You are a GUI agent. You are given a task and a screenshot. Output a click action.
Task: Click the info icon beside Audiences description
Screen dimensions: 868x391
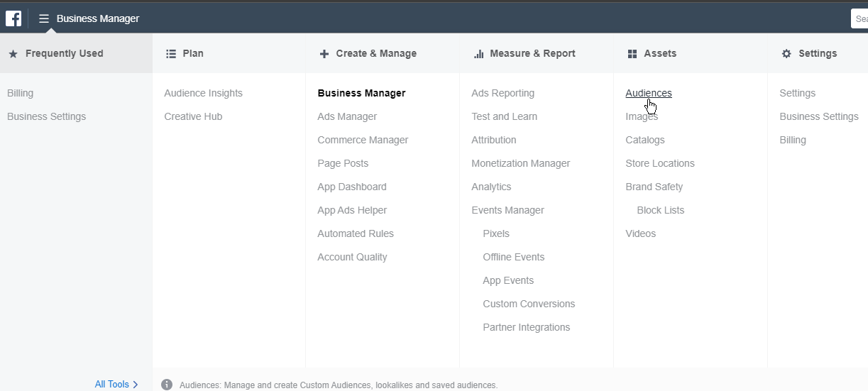(167, 385)
